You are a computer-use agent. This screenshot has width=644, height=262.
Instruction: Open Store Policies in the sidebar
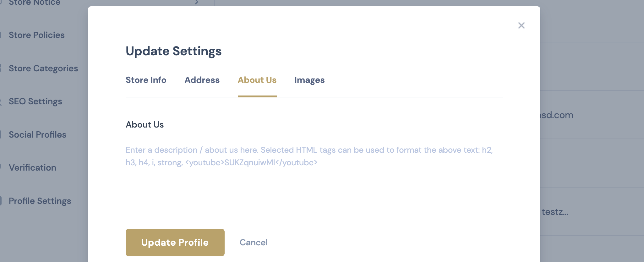(x=37, y=35)
